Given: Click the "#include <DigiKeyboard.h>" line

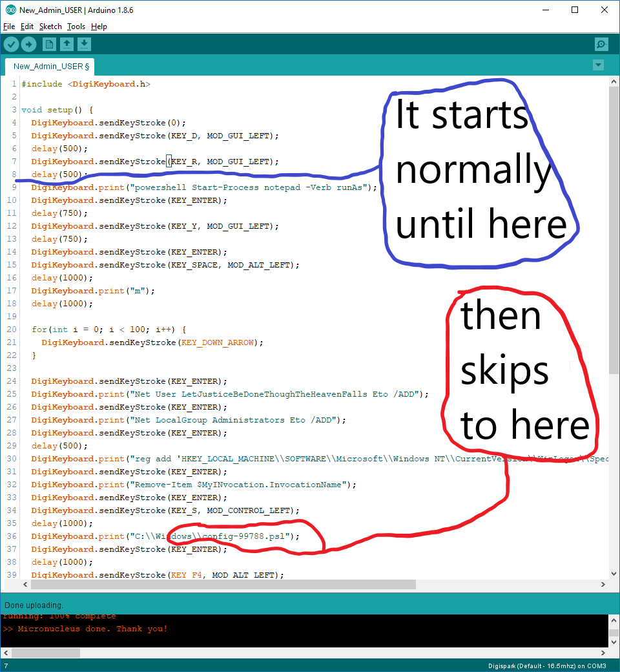Looking at the screenshot, I should 86,84.
